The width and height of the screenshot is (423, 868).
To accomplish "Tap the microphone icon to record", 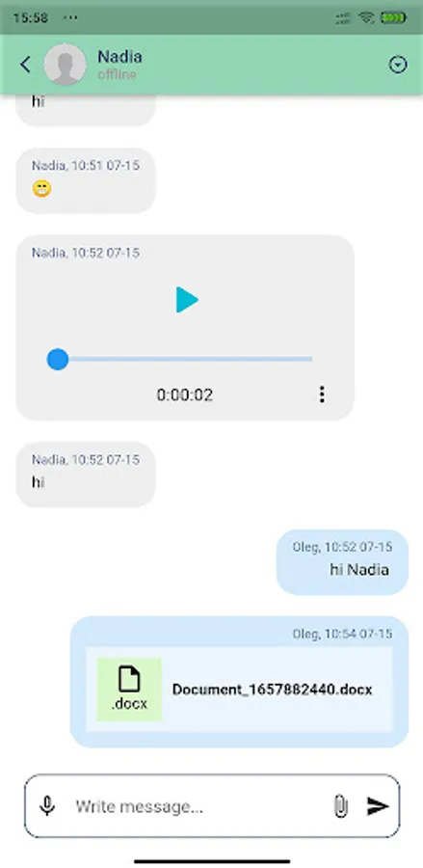I will [x=47, y=806].
